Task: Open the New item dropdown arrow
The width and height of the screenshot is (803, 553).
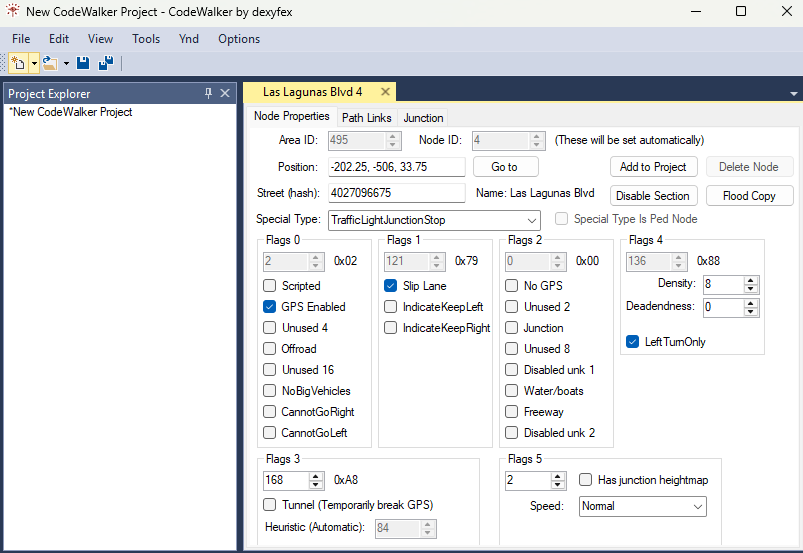Action: pyautogui.click(x=34, y=63)
